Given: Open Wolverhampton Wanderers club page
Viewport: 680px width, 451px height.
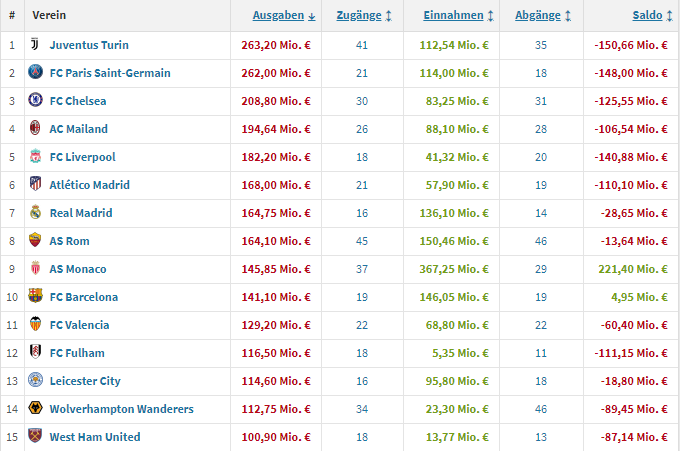Looking at the screenshot, I should [121, 409].
